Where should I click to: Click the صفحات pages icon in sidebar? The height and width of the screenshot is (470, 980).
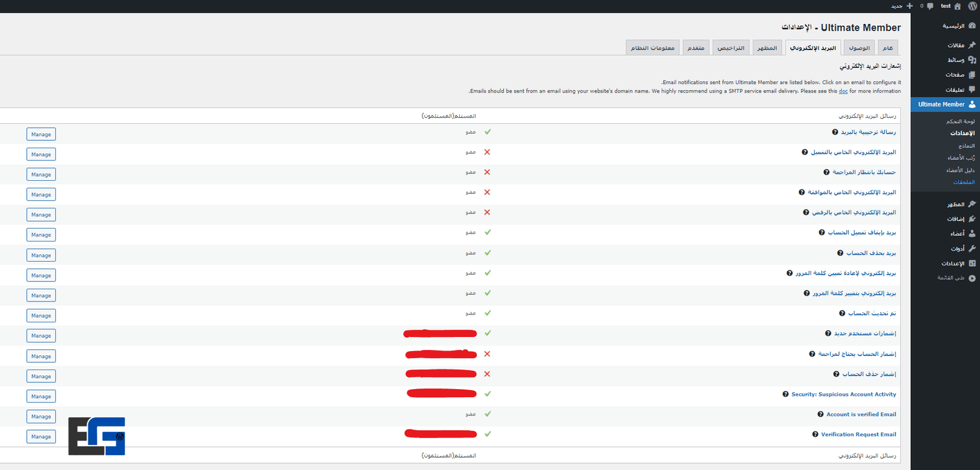pyautogui.click(x=972, y=75)
